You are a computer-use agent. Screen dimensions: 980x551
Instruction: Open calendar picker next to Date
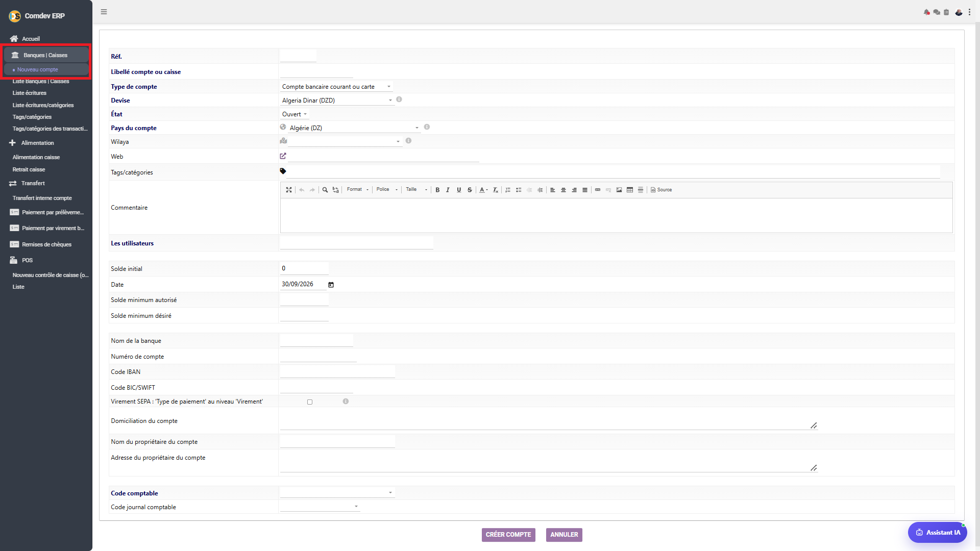(331, 285)
